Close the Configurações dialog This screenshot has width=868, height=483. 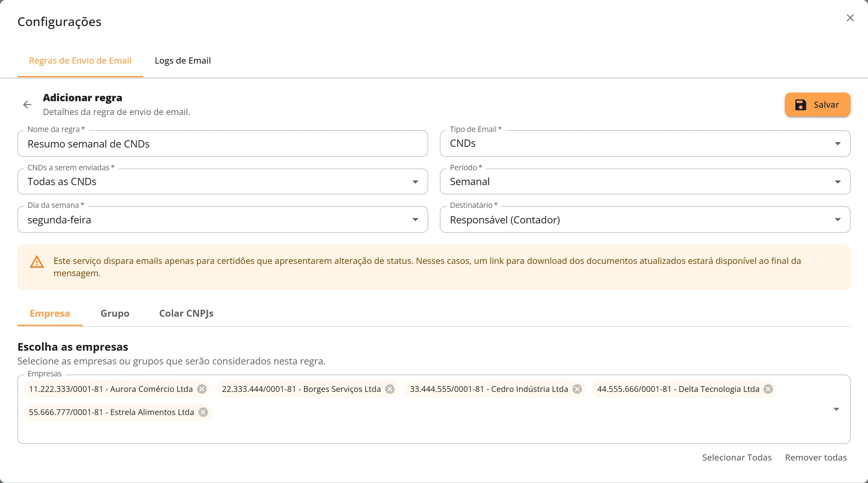(850, 18)
